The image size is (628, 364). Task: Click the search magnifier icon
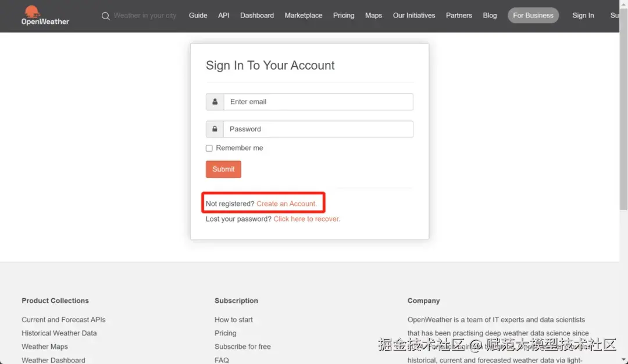click(x=105, y=16)
